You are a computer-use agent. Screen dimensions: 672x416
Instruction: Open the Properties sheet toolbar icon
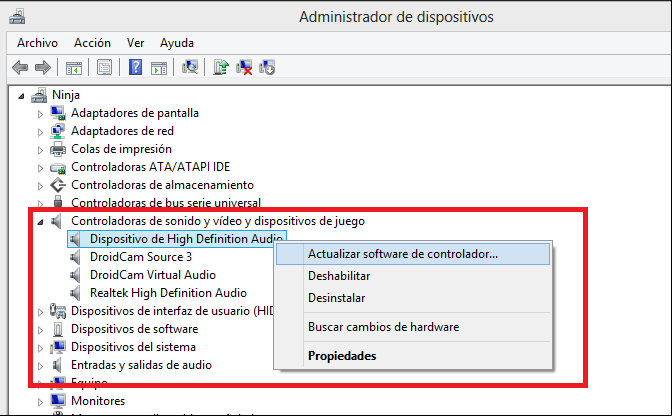(104, 67)
